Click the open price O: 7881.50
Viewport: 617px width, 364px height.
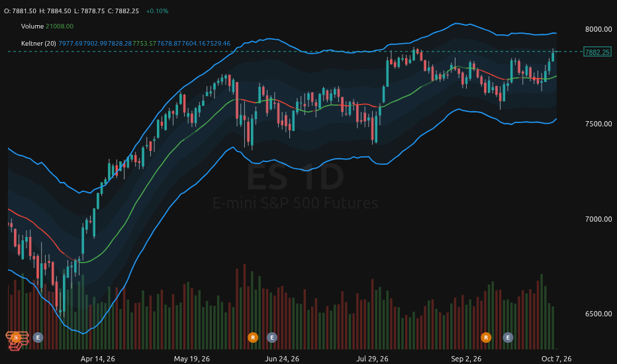[x=20, y=11]
